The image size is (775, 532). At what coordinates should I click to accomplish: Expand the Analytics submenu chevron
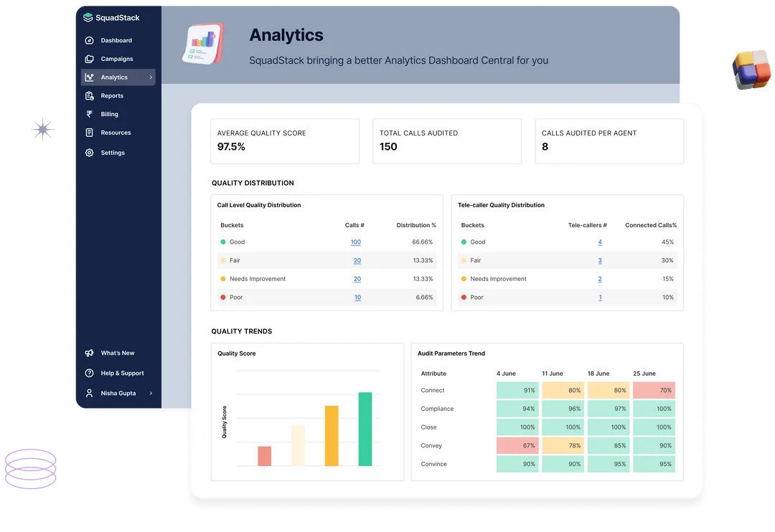(151, 77)
